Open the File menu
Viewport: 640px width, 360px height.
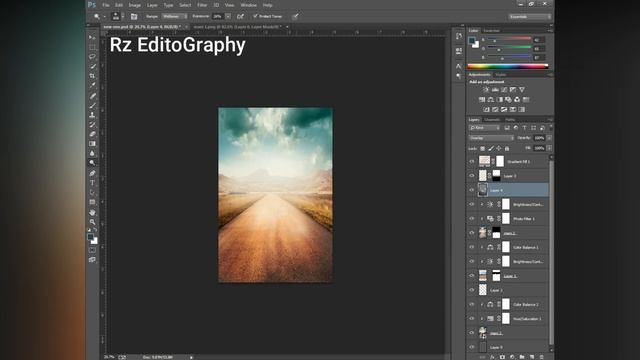coord(106,5)
